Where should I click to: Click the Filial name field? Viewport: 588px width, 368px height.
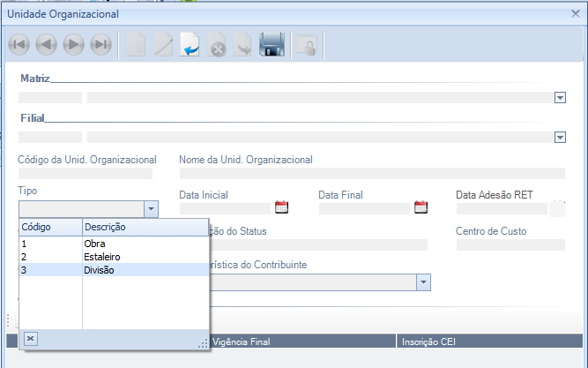(x=321, y=137)
